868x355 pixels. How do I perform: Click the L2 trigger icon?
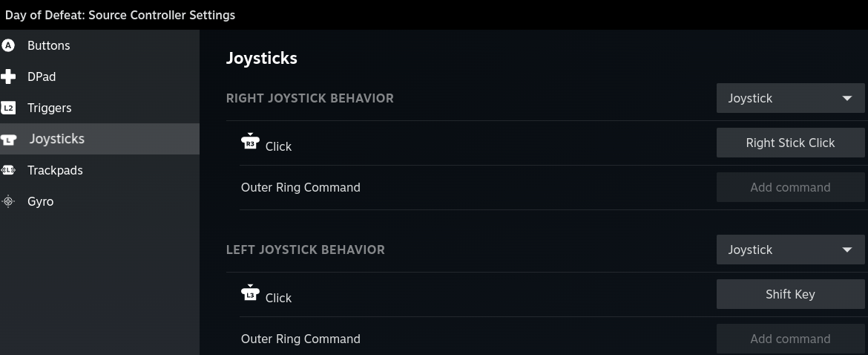[8, 108]
